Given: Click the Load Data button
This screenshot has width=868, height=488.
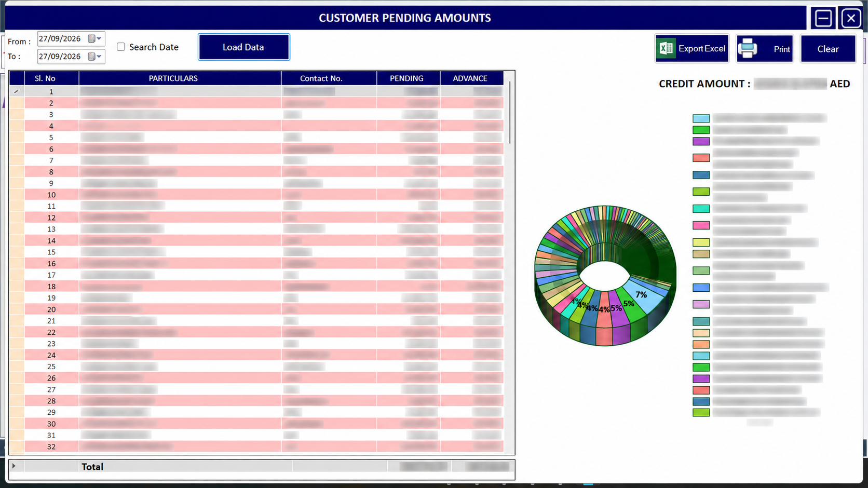Looking at the screenshot, I should pos(243,47).
